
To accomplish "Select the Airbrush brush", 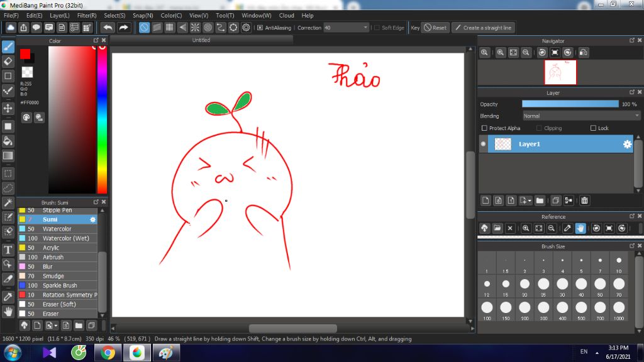I will 57,257.
